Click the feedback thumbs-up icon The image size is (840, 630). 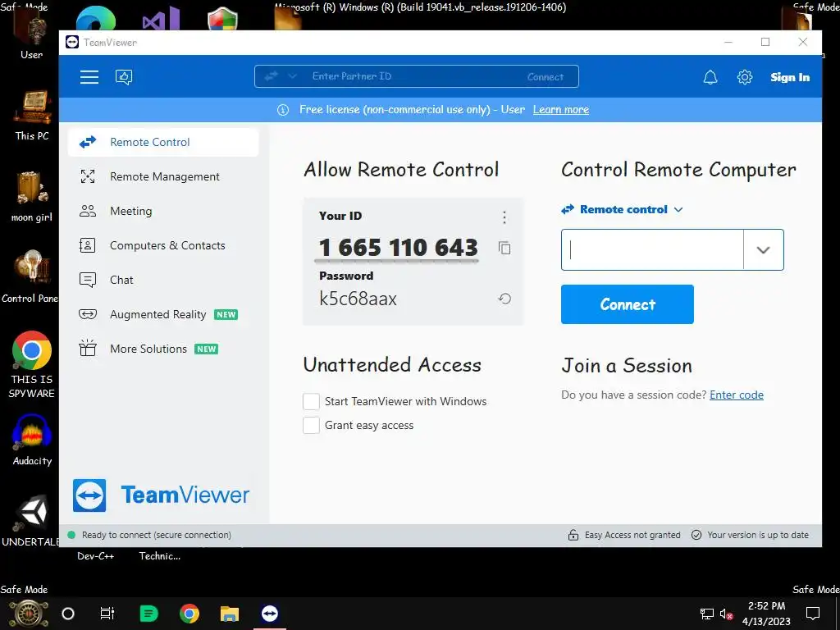click(x=124, y=77)
